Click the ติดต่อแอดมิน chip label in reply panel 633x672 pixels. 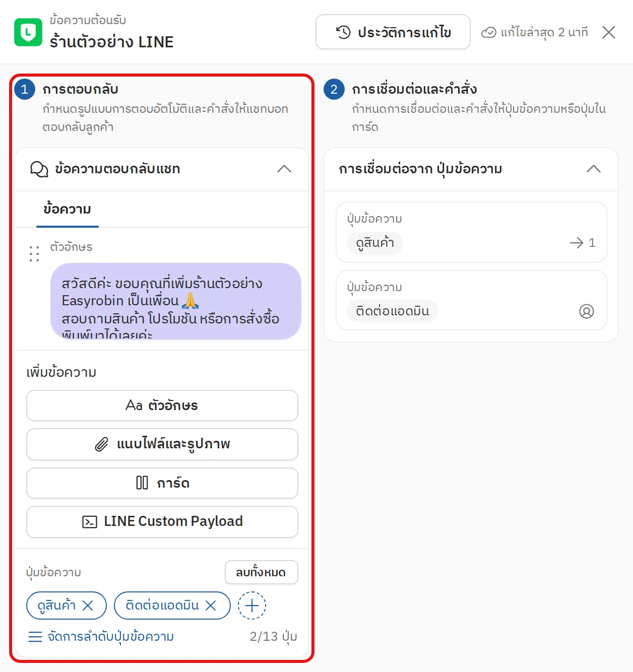click(162, 606)
